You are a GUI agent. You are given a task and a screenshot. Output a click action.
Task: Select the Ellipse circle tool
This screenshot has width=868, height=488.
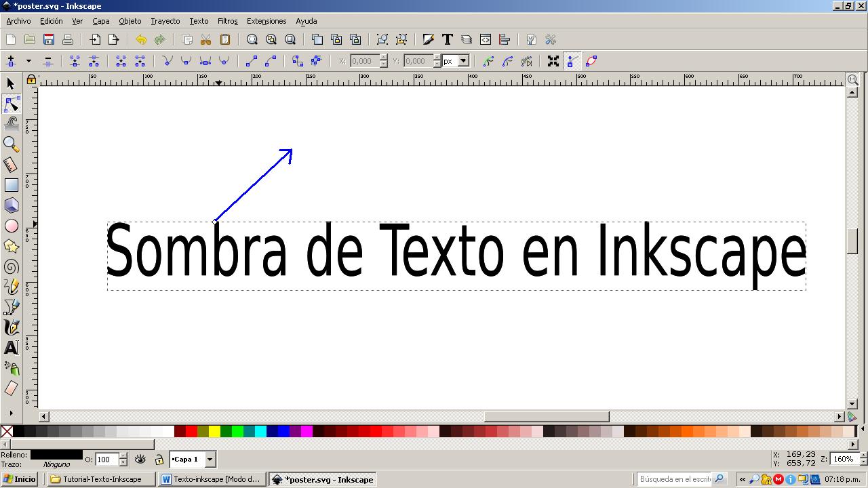coord(11,226)
